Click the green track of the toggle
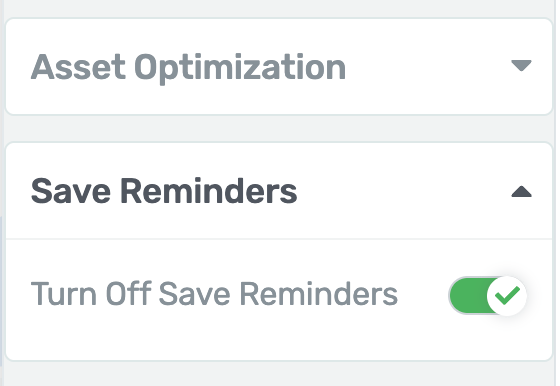Image resolution: width=560 pixels, height=386 pixels. pyautogui.click(x=469, y=296)
